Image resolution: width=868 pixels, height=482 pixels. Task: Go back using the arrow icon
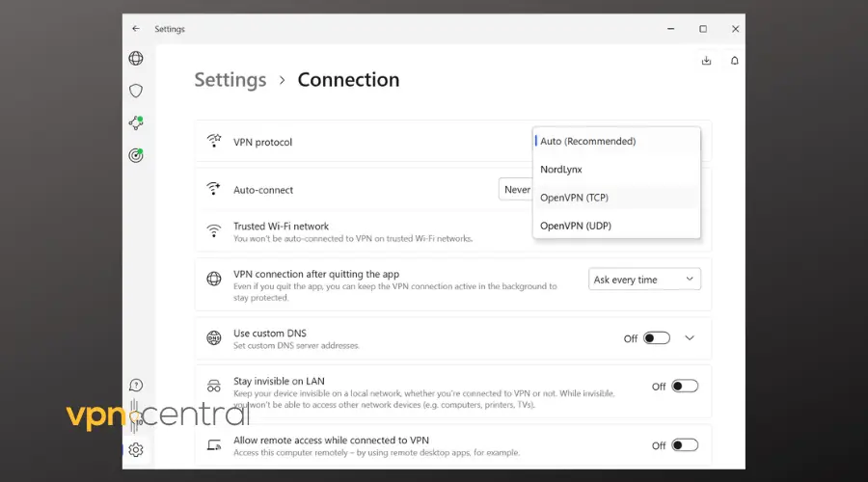coord(136,29)
